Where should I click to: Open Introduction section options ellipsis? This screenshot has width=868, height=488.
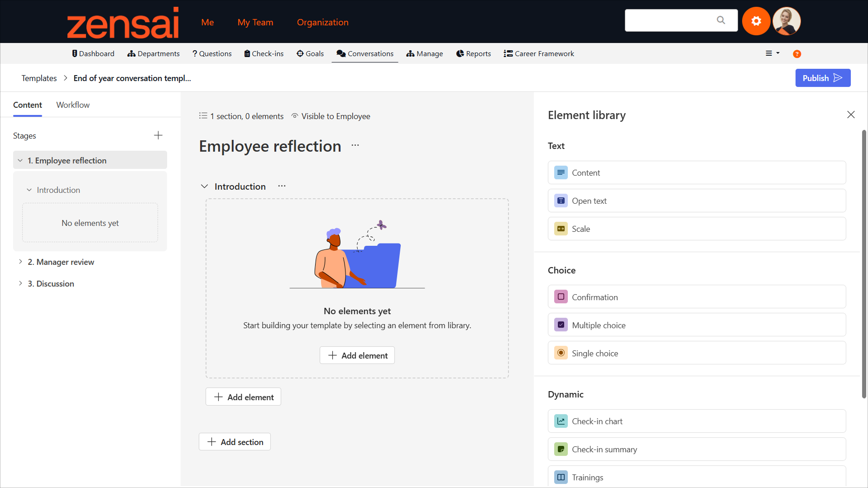[282, 186]
